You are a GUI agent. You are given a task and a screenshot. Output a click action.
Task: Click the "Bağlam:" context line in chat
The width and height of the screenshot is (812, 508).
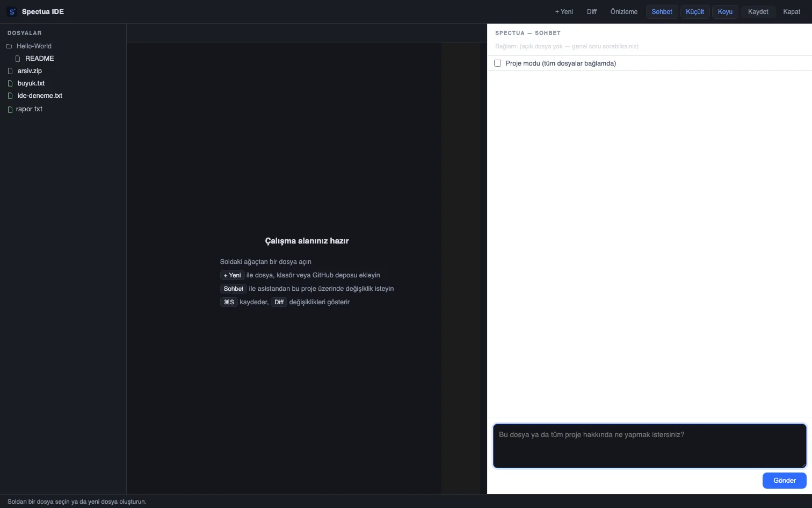point(567,47)
